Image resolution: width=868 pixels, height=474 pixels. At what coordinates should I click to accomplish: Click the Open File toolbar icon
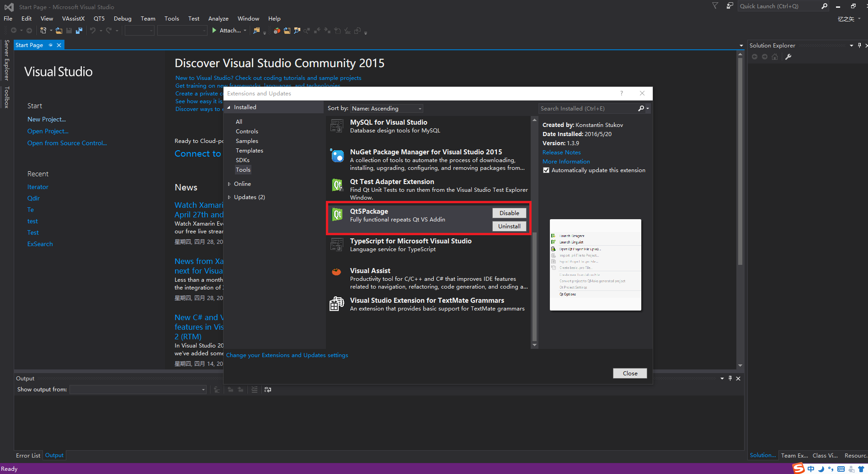[x=59, y=31]
